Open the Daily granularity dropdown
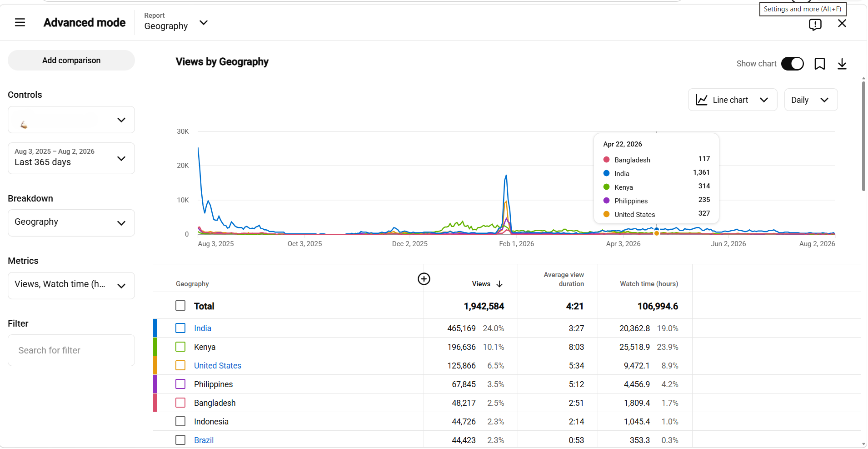868x449 pixels. (811, 100)
